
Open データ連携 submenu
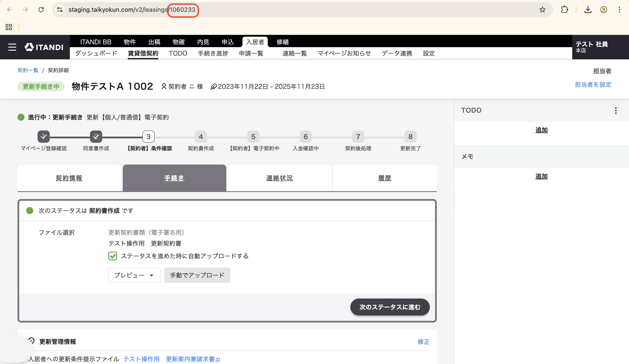tap(397, 53)
